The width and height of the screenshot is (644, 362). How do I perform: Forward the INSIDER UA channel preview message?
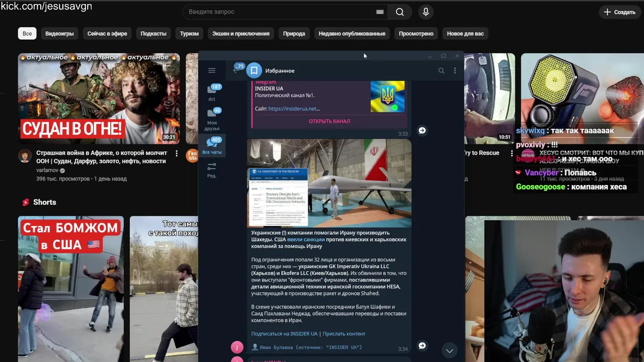pyautogui.click(x=422, y=130)
